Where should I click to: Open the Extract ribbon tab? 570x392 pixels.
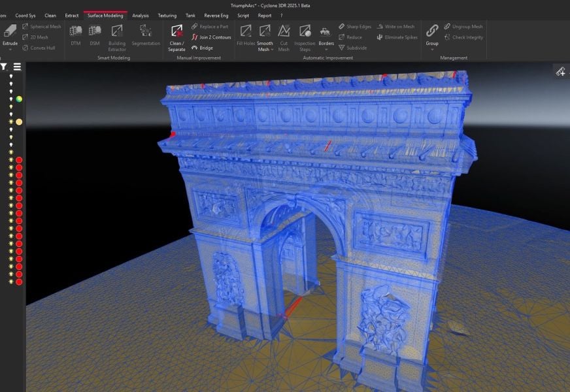(x=72, y=16)
